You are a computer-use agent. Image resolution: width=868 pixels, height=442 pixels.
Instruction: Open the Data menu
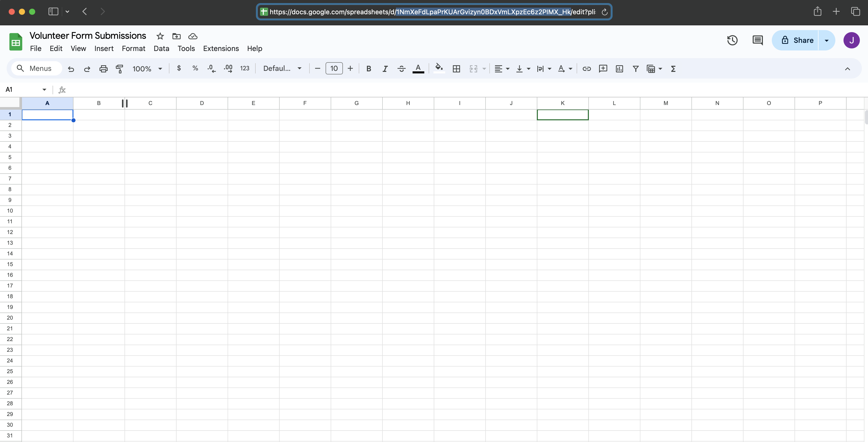(x=161, y=48)
